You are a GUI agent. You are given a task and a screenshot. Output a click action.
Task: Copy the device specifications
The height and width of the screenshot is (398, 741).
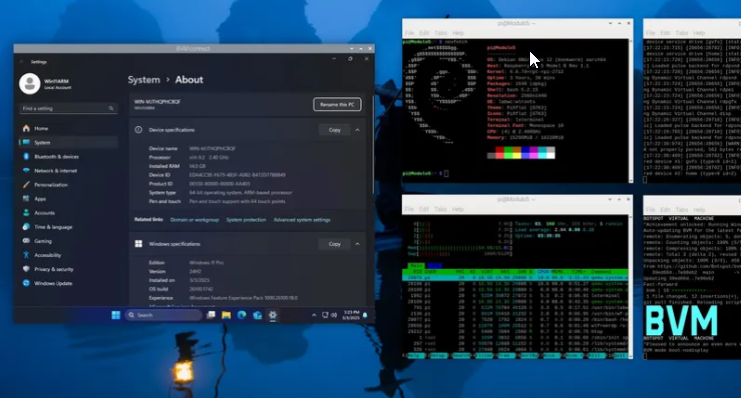click(x=335, y=130)
